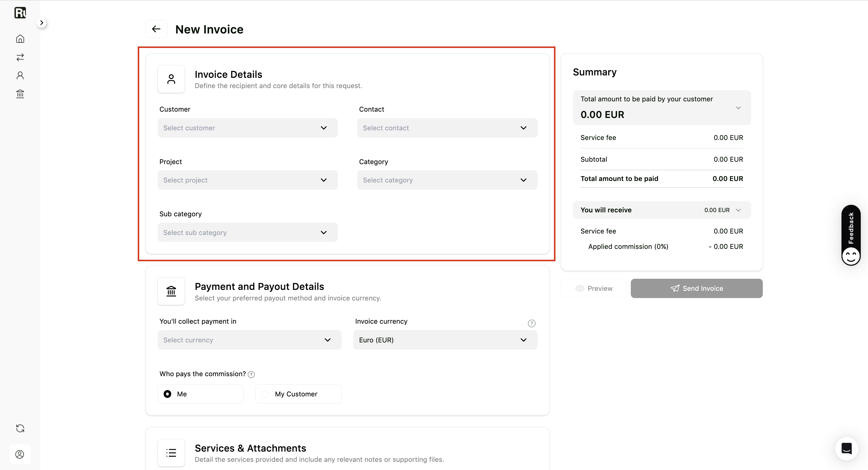Open the bank icon in sidebar
The height and width of the screenshot is (470, 868).
coord(20,94)
